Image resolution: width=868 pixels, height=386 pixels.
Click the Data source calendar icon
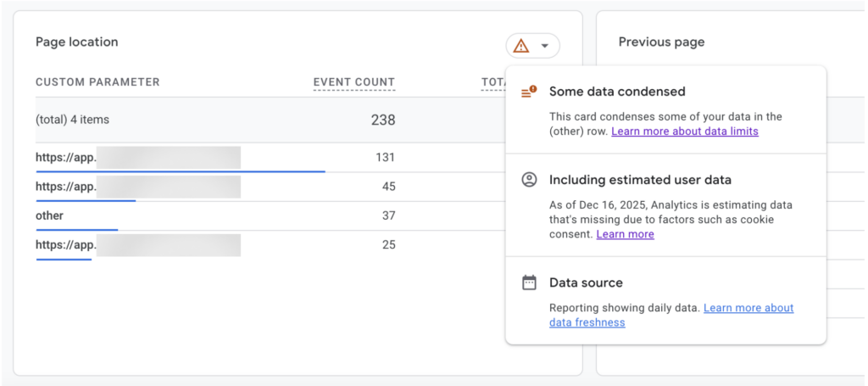tap(529, 283)
